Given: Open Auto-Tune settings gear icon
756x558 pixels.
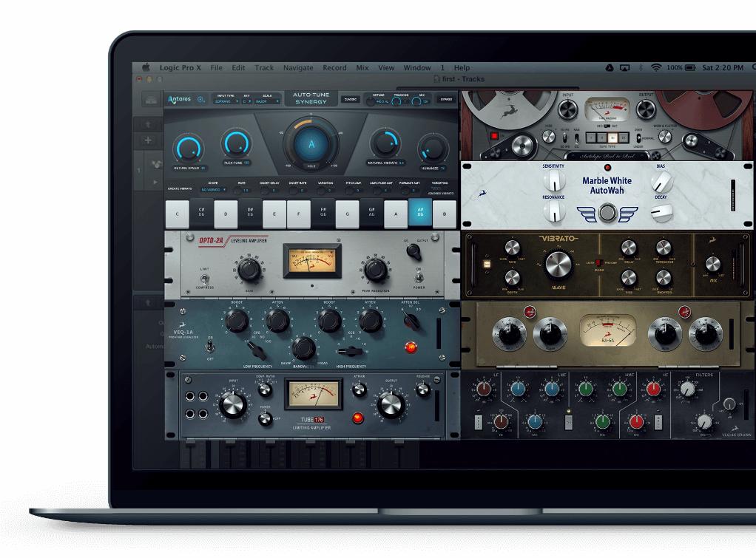Looking at the screenshot, I should 201,99.
